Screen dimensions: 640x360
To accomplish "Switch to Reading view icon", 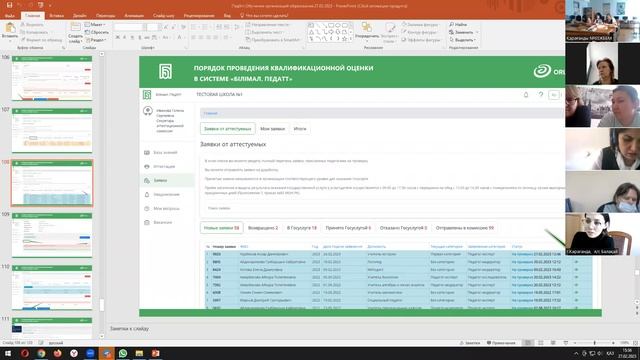I will click(553, 343).
